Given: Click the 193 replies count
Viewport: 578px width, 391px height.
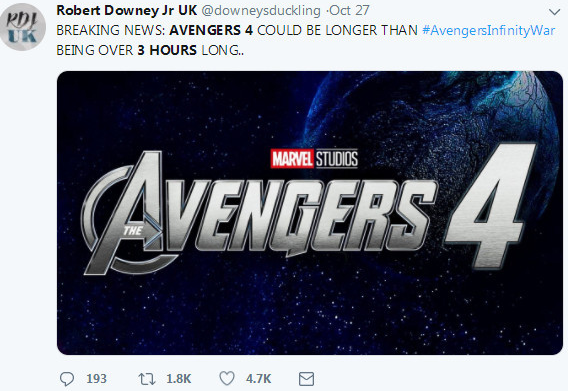Looking at the screenshot, I should tap(96, 379).
